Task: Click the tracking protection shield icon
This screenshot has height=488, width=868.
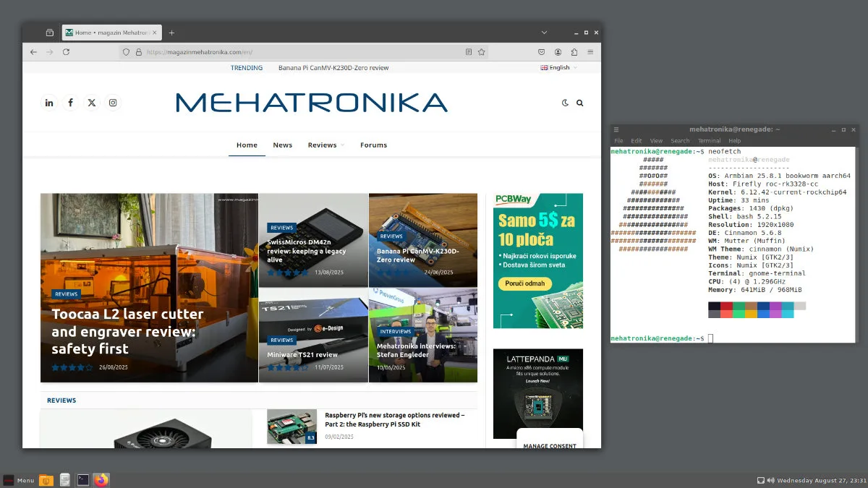Action: (x=126, y=52)
